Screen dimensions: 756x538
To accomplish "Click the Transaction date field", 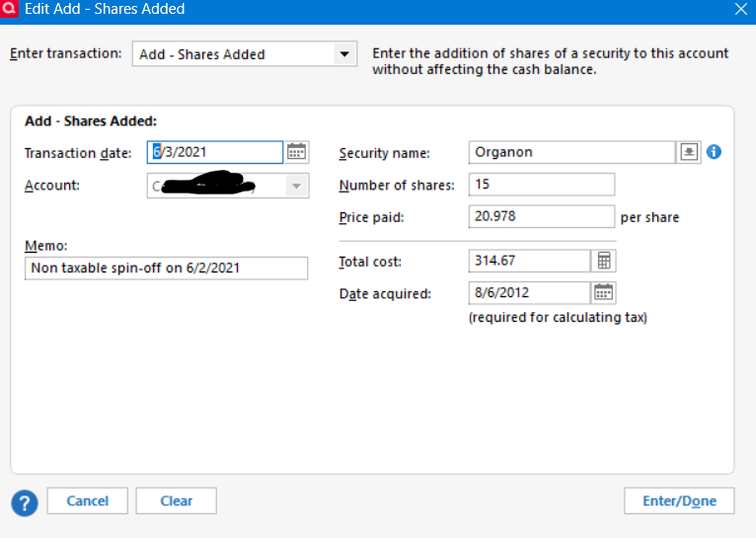I will [215, 152].
